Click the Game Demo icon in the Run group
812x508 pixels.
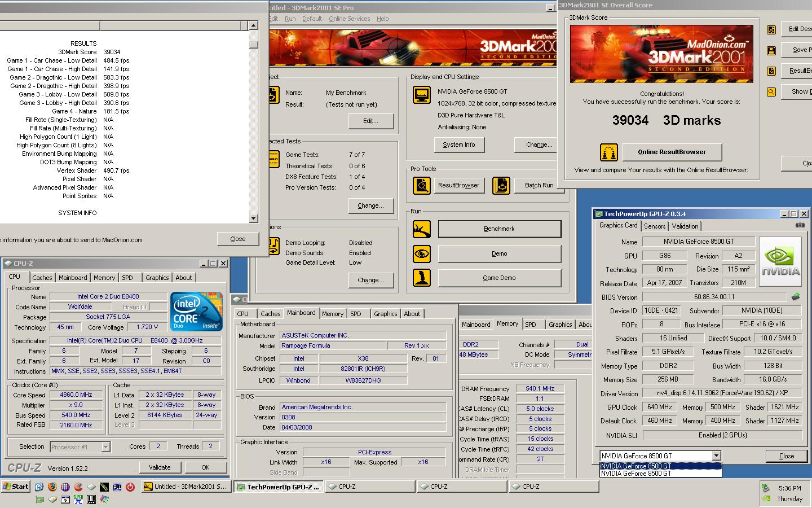pos(421,277)
